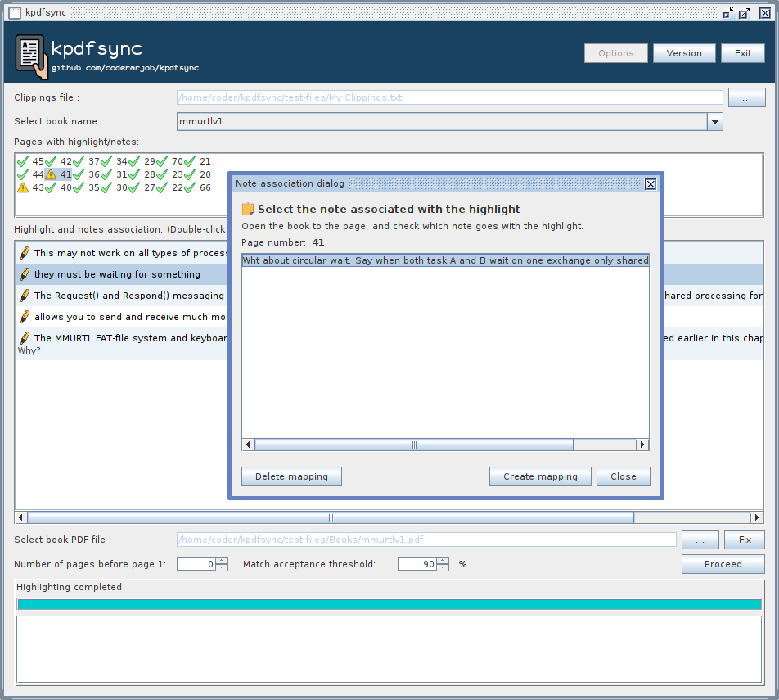Increase match acceptance threshold
The image size is (779, 700).
click(443, 561)
